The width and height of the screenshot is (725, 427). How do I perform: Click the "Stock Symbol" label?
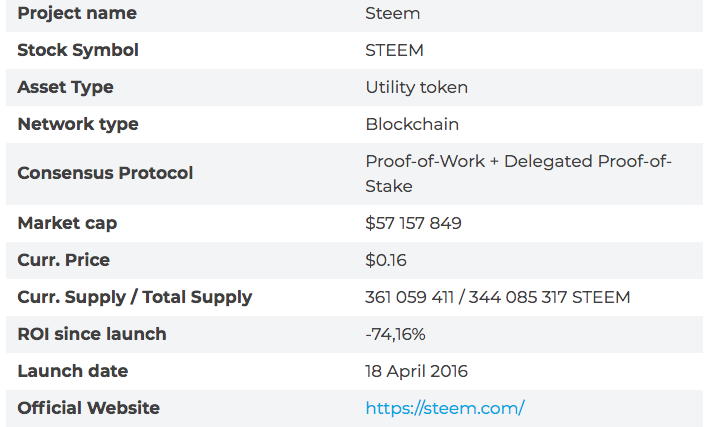[78, 50]
